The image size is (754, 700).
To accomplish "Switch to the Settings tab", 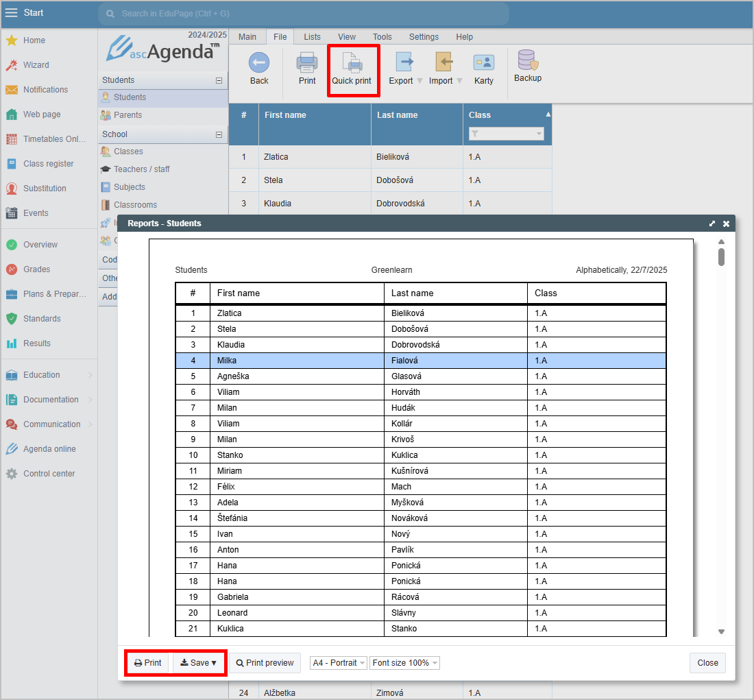I will coord(424,37).
